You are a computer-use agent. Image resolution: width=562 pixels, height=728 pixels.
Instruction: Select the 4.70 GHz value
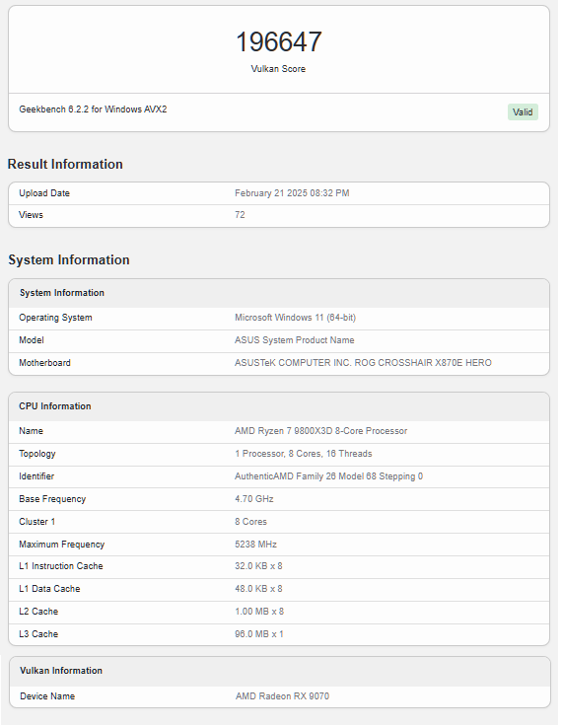pos(253,499)
